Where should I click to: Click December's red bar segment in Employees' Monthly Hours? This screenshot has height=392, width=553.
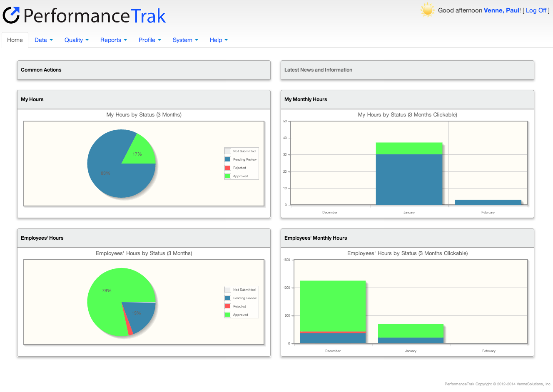[333, 332]
